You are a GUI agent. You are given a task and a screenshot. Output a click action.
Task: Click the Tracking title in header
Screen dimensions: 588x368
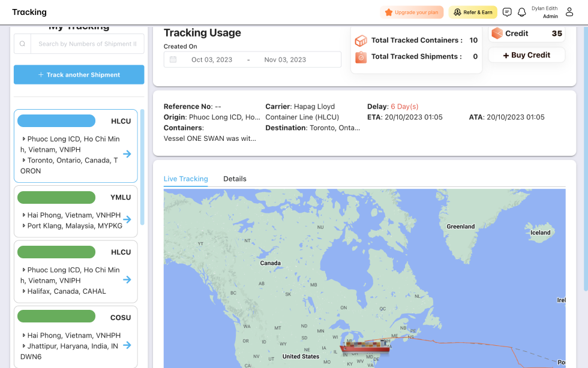point(29,12)
